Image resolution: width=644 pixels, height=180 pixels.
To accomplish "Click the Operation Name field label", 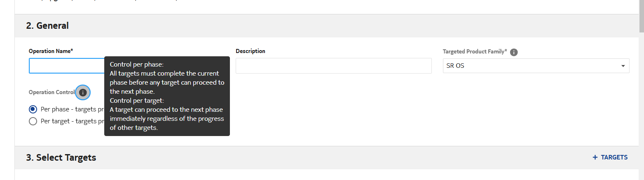I will pos(51,51).
